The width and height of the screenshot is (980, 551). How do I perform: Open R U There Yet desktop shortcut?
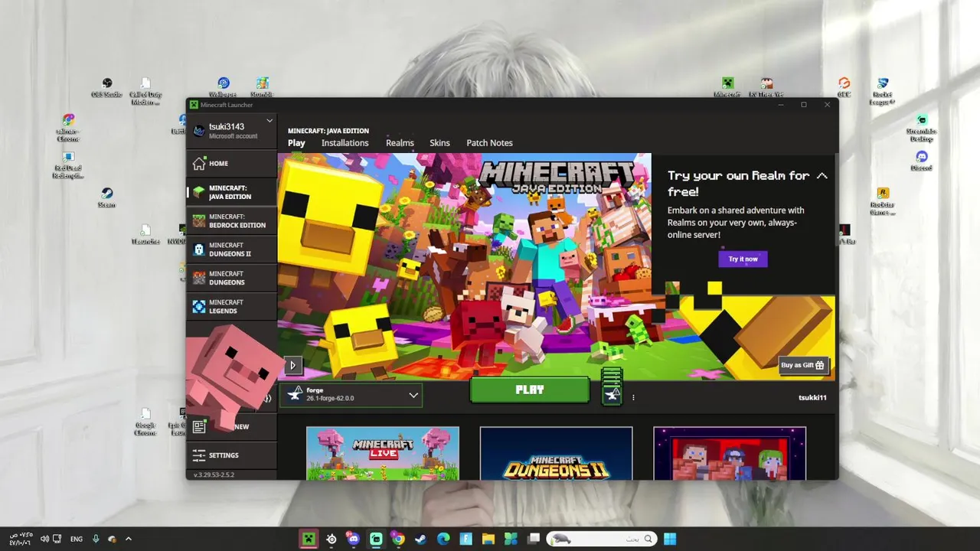[766, 87]
